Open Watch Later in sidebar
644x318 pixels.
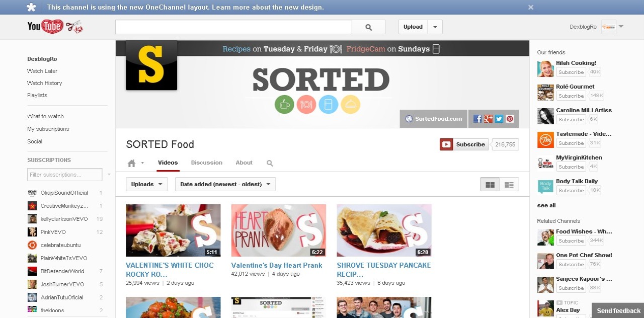pos(42,71)
